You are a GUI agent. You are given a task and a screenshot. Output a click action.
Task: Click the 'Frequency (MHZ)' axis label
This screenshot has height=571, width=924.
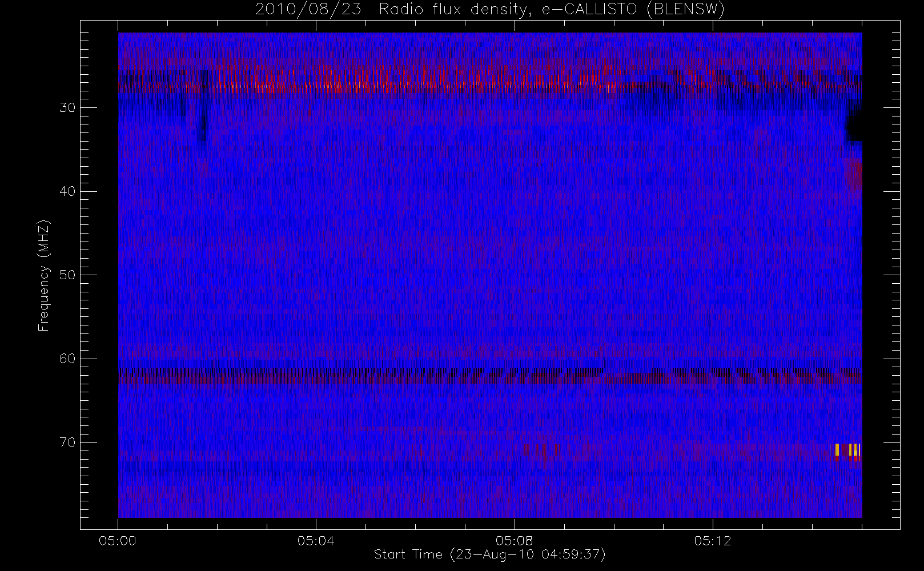tap(44, 275)
